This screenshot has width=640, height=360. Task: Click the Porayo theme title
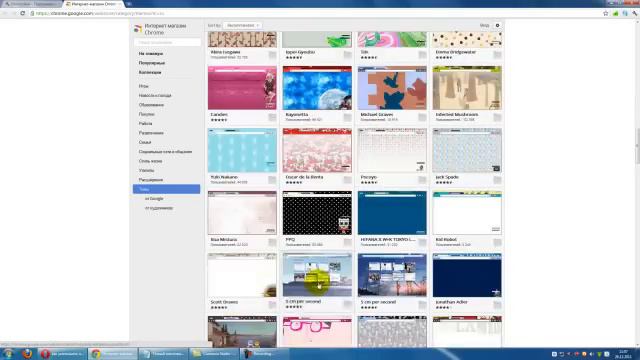tap(369, 177)
